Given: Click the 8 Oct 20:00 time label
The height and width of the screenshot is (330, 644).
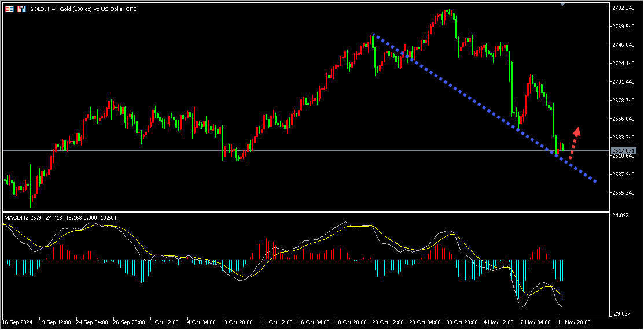Looking at the screenshot, I should 239,321.
